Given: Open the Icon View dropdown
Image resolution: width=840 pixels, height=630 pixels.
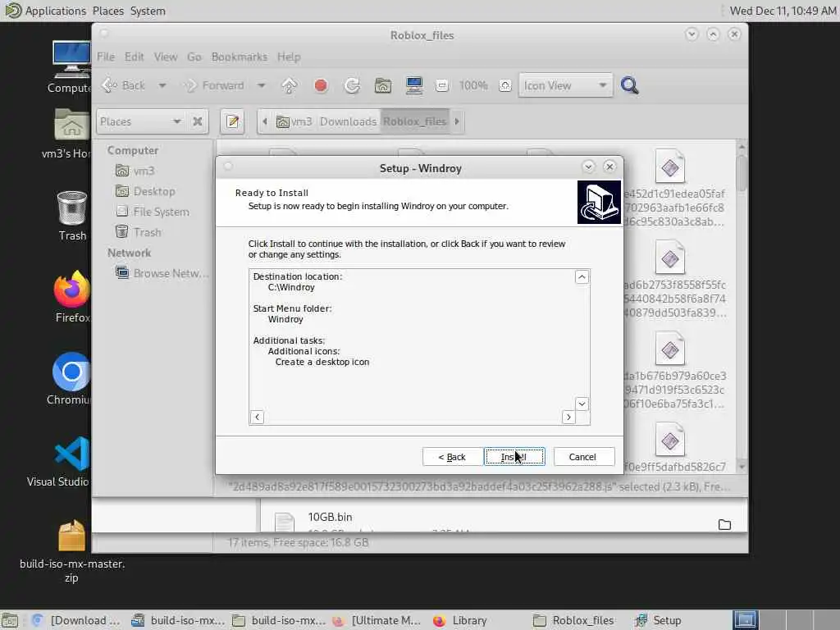Looking at the screenshot, I should 566,85.
